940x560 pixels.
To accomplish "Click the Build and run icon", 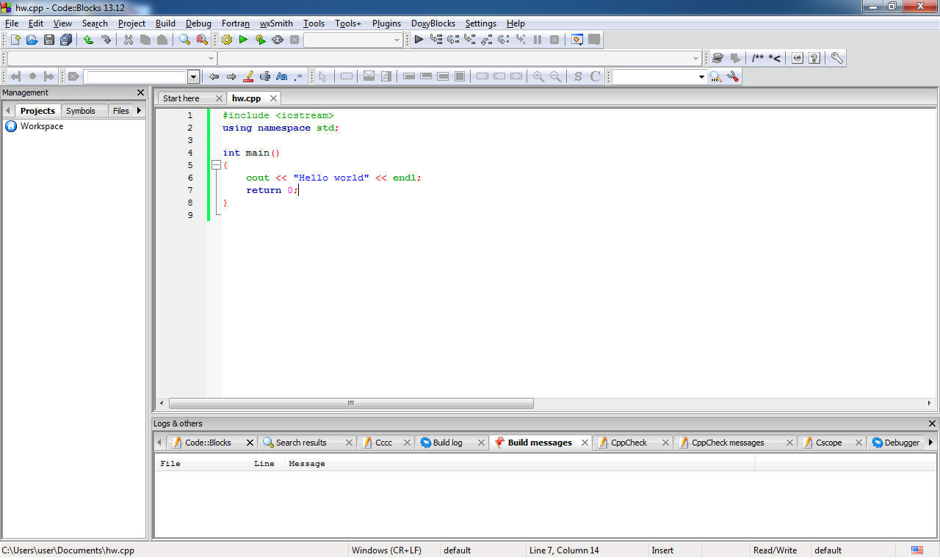I will point(260,40).
